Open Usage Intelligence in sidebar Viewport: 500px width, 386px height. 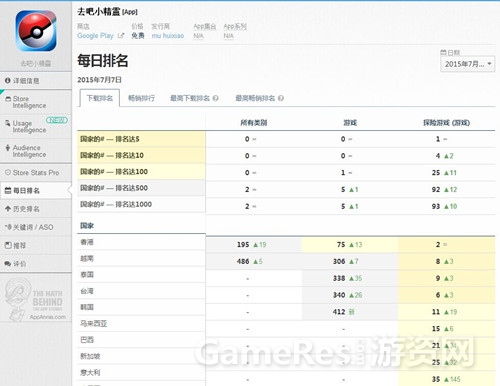pos(36,127)
